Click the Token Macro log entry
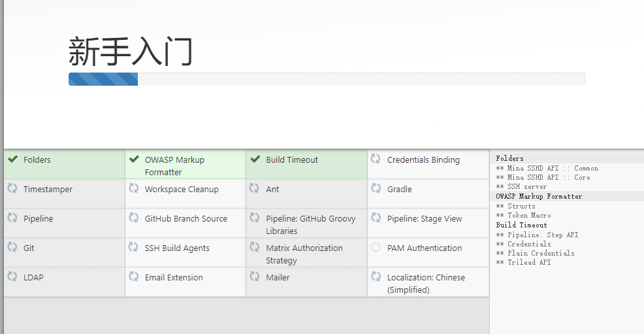 tap(523, 215)
